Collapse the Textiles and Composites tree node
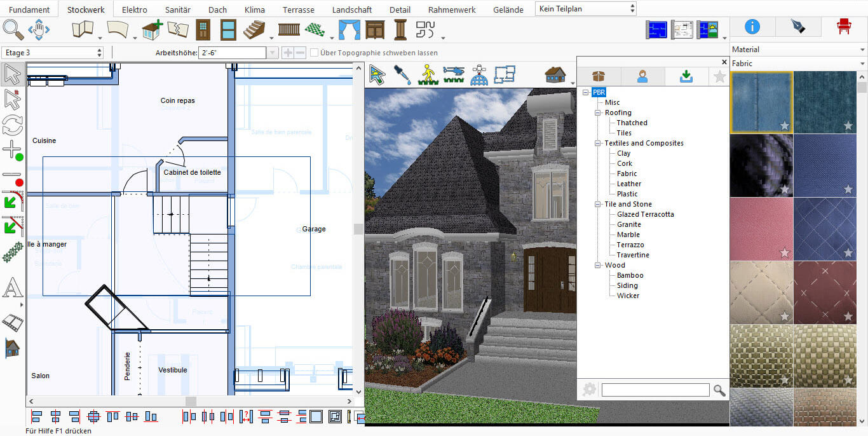This screenshot has width=868, height=436. 598,143
